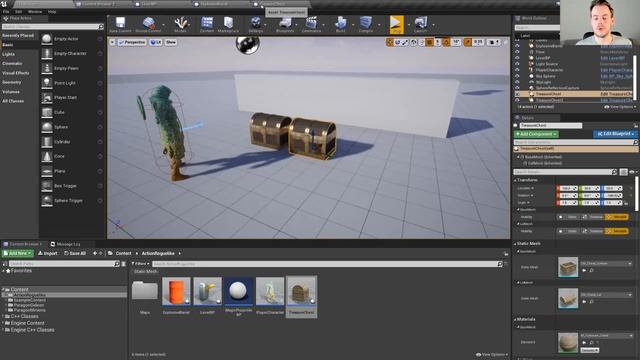This screenshot has height=360, width=640.
Task: Select Cone in Place Actors
Action: tap(72, 156)
